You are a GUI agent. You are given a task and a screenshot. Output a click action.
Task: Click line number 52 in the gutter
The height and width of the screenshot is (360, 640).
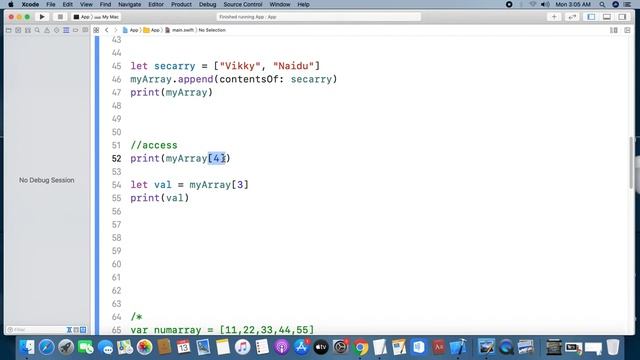pos(116,158)
